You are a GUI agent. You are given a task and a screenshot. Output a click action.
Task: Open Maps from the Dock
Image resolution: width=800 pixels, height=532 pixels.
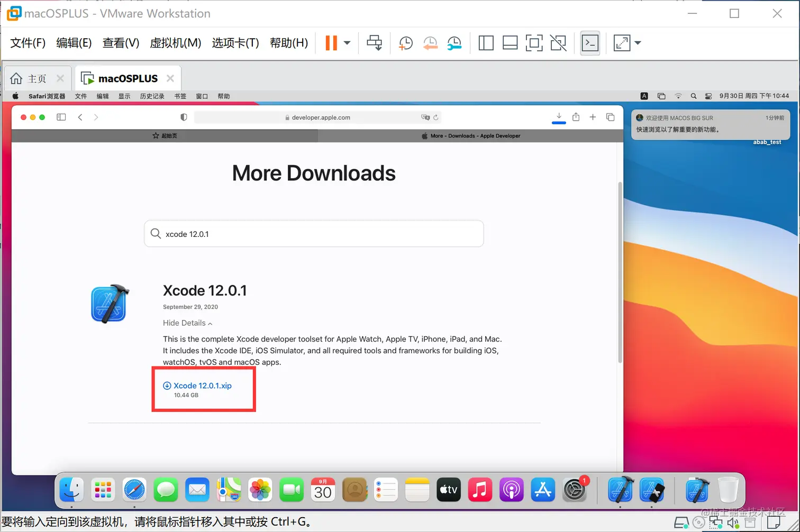tap(229, 490)
